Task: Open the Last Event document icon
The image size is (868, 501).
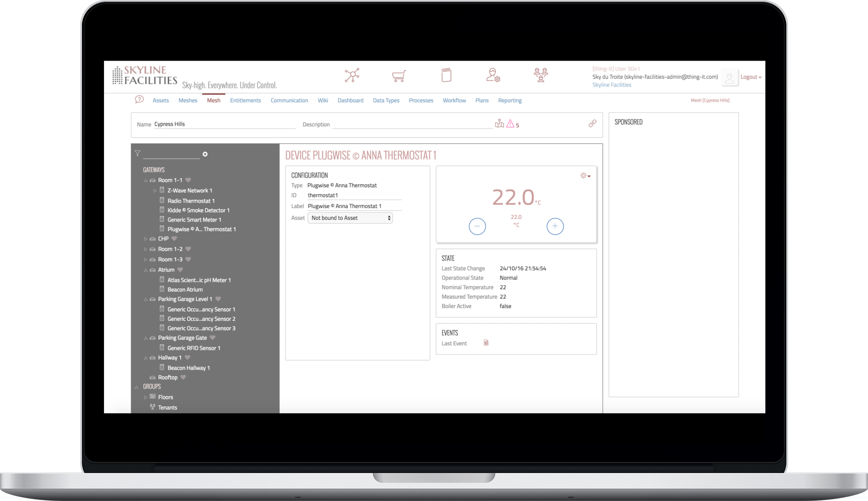Action: pos(486,343)
